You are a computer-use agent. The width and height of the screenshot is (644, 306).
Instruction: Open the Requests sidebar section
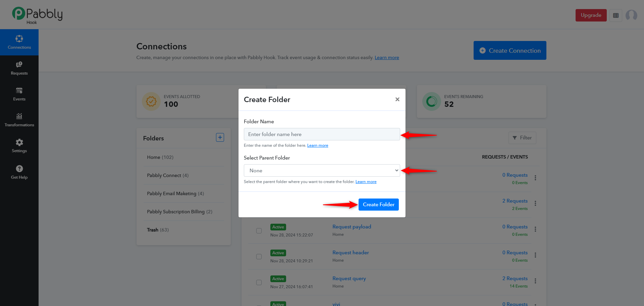19,68
